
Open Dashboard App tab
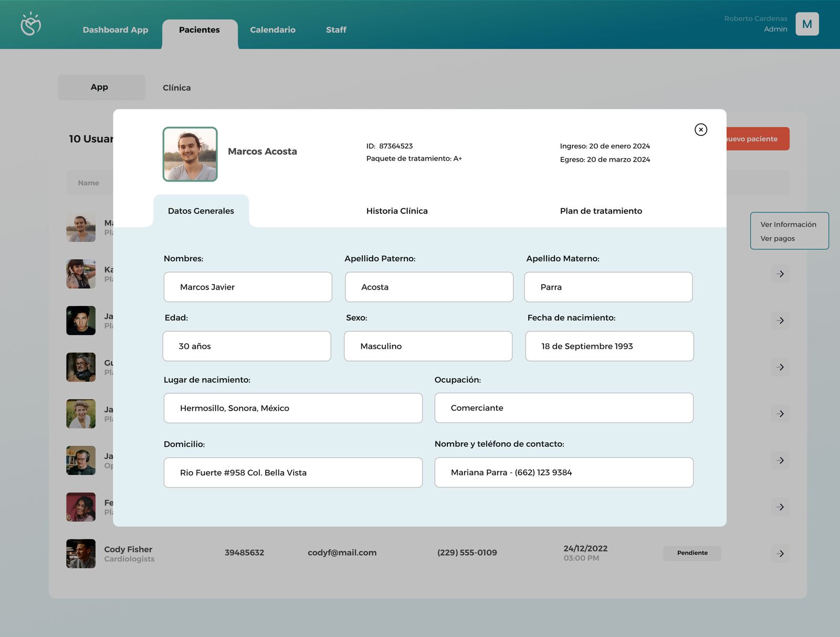[115, 30]
